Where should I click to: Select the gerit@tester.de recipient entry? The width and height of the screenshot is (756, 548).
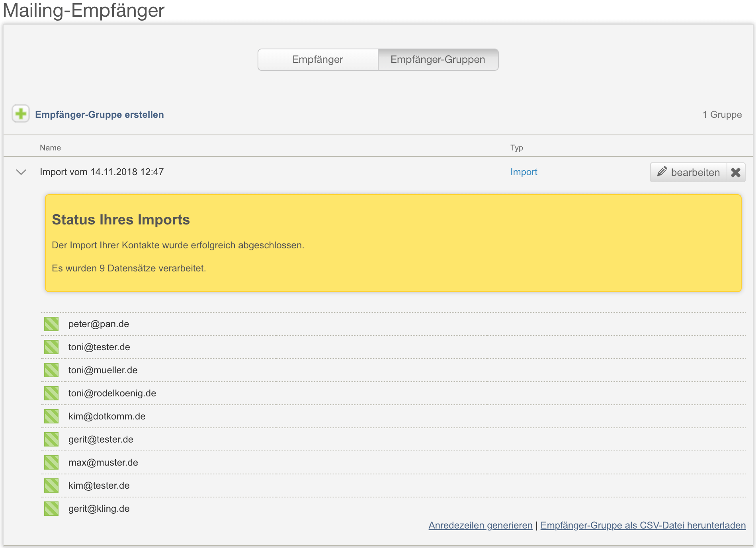pyautogui.click(x=101, y=439)
